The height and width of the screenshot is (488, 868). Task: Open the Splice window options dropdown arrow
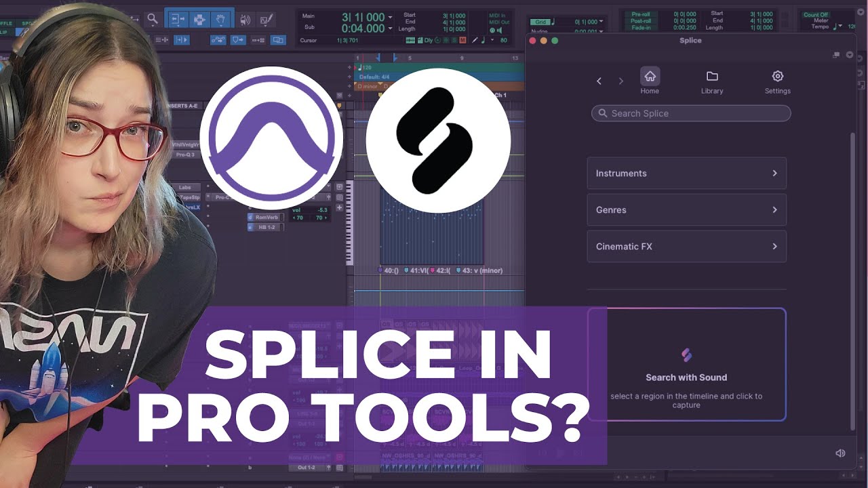coord(850,54)
